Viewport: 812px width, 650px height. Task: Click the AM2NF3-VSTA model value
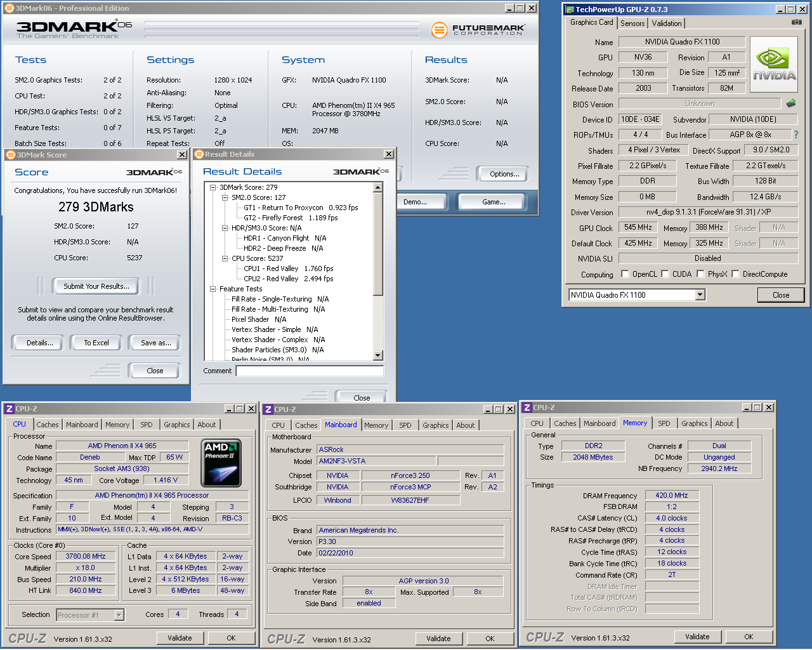pos(376,461)
